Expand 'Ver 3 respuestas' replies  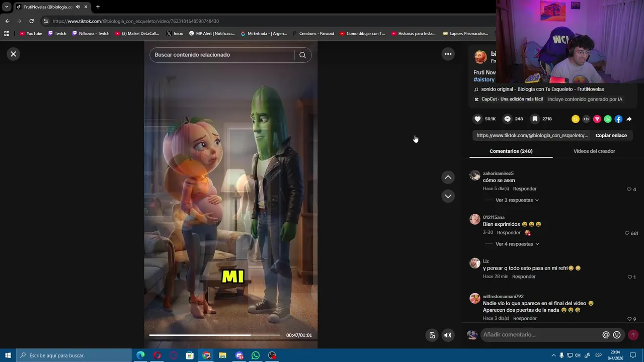tap(517, 200)
